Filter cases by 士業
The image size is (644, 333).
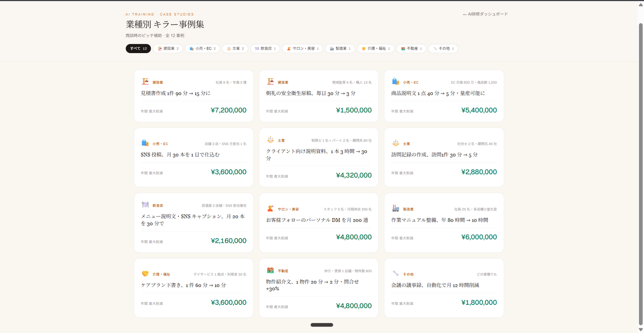tap(235, 48)
